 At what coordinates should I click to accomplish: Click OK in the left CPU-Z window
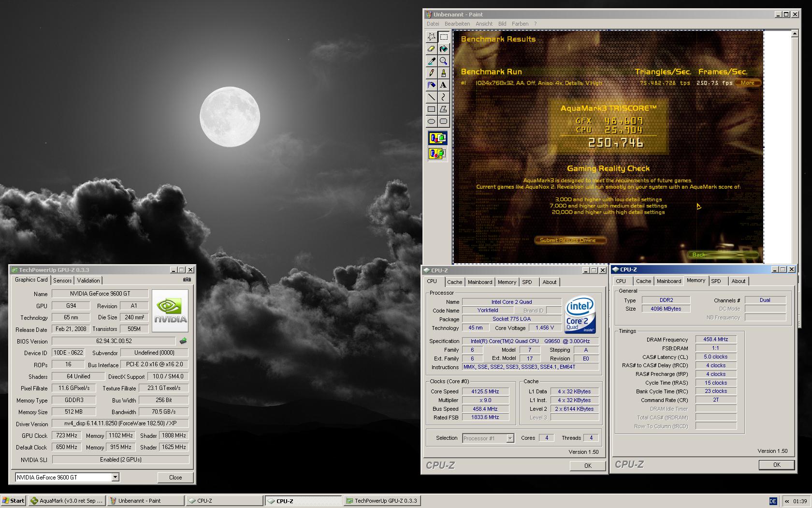coord(588,465)
